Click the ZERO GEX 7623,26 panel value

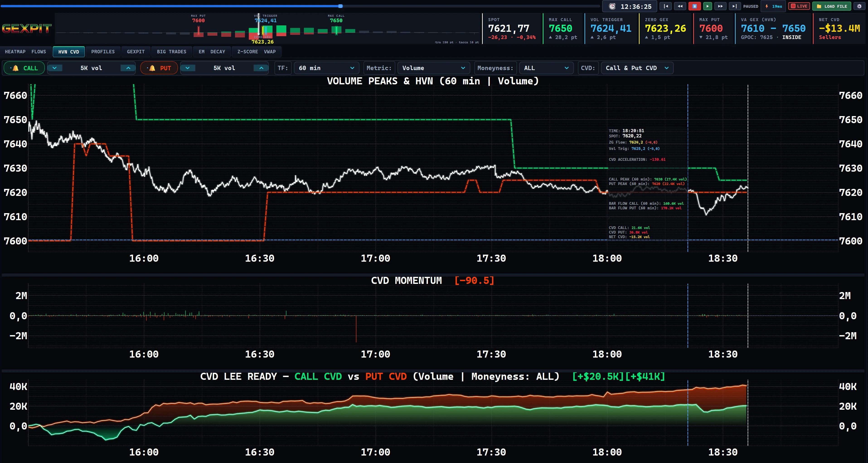[x=665, y=28]
